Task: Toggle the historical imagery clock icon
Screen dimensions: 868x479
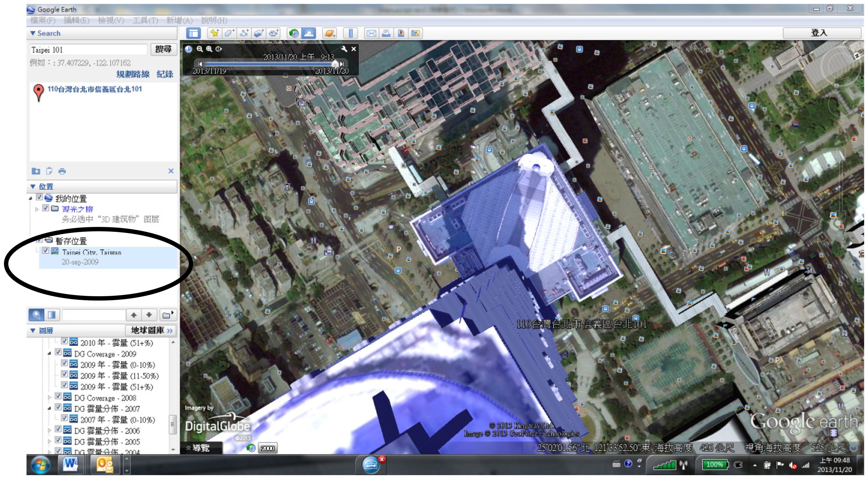Action: pos(294,33)
